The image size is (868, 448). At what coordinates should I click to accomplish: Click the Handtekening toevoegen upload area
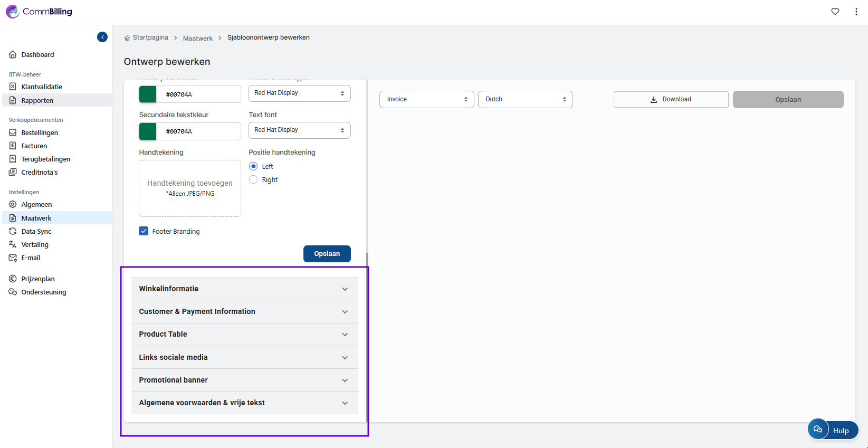pyautogui.click(x=190, y=188)
